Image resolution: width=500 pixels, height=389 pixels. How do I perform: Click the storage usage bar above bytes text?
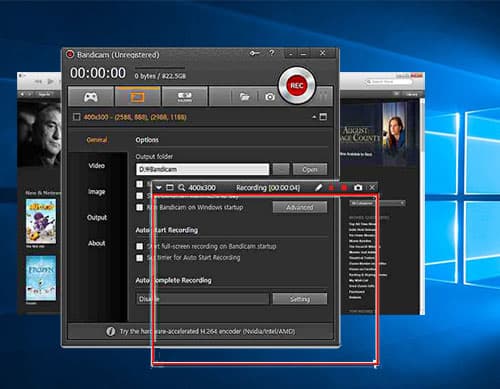point(160,68)
